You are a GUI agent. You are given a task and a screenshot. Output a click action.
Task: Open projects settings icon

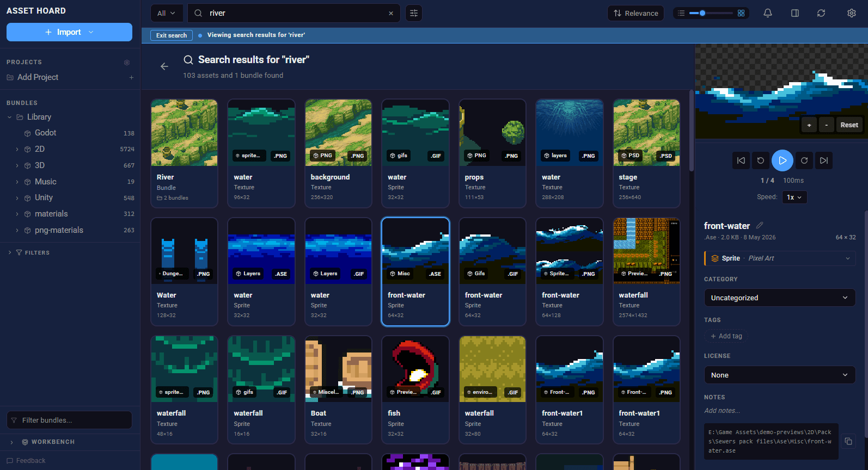(x=127, y=62)
